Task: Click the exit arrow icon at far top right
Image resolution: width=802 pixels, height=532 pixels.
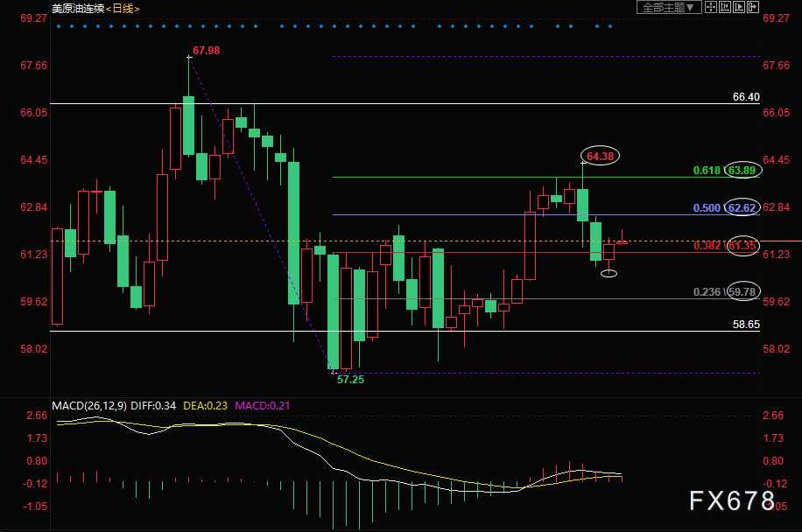Action: point(753,7)
